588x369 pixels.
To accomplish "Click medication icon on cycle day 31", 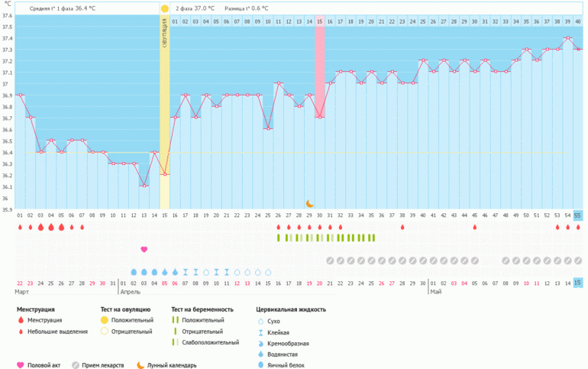I will coord(330,261).
